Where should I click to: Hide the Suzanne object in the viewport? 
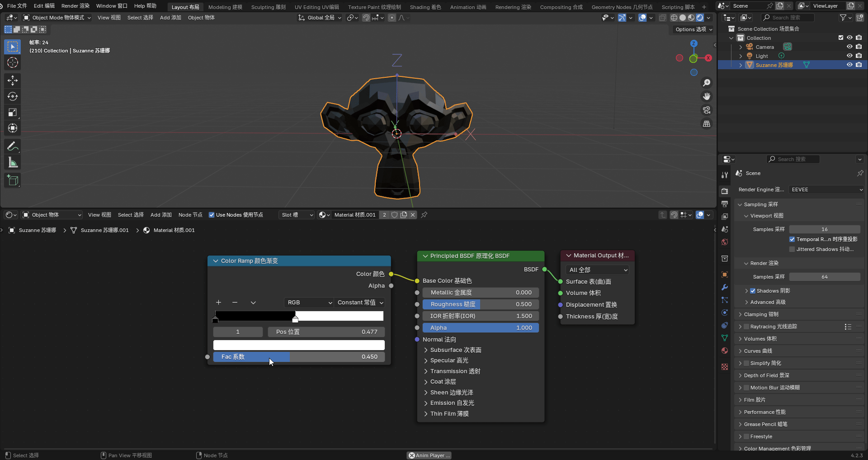(849, 65)
